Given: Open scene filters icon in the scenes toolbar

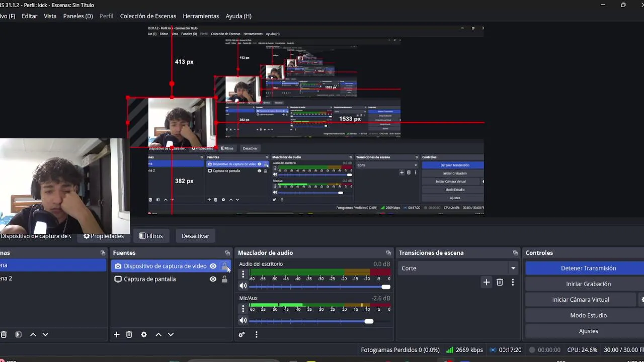Looking at the screenshot, I should 18,334.
